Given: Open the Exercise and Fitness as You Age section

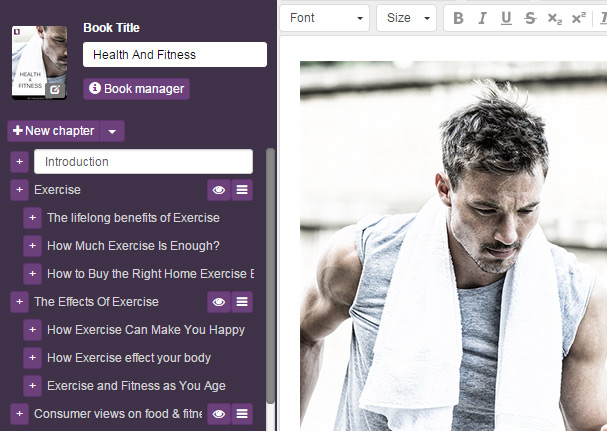Looking at the screenshot, I should [x=136, y=385].
